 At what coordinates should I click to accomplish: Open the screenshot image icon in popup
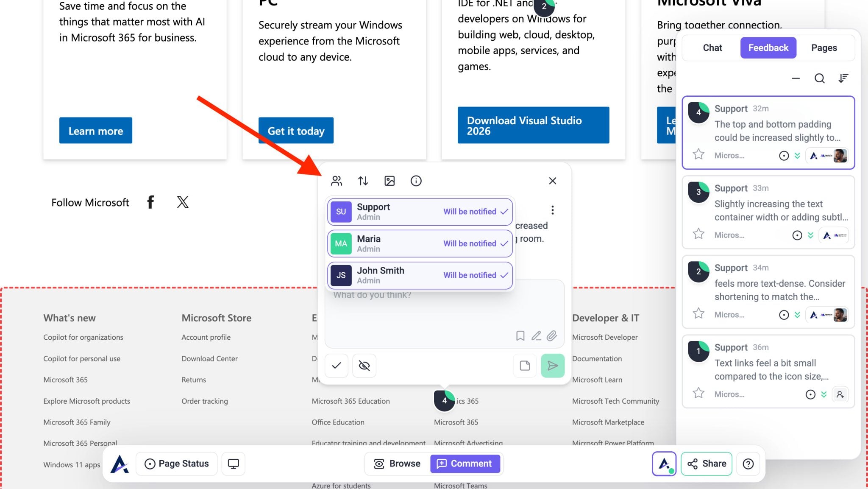[389, 181]
